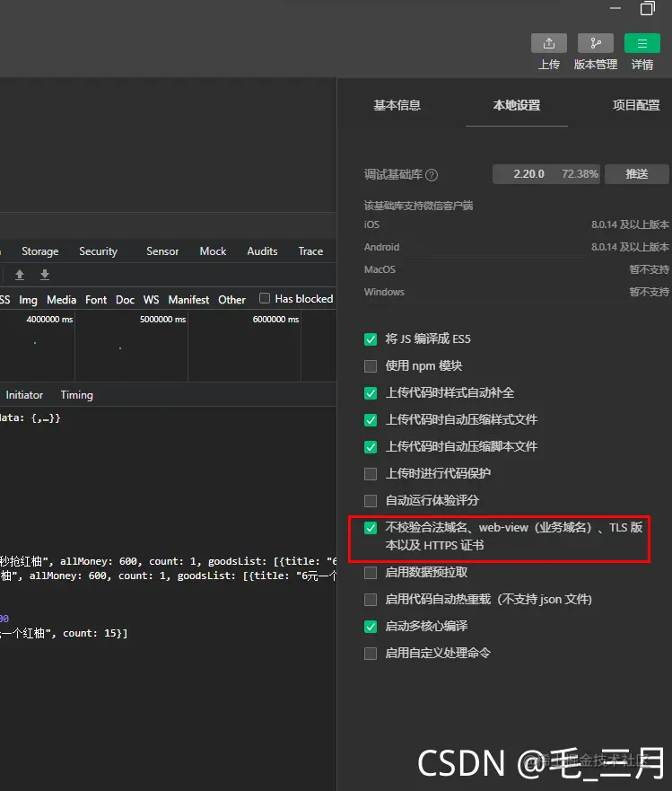The image size is (672, 791).
Task: Click the import HAR upload arrow icon
Action: tap(20, 275)
